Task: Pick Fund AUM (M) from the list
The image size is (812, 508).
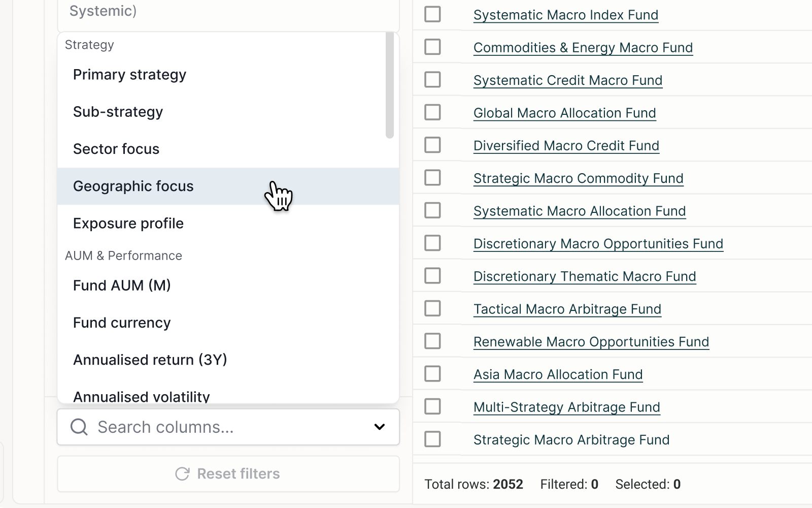Action: click(x=122, y=285)
